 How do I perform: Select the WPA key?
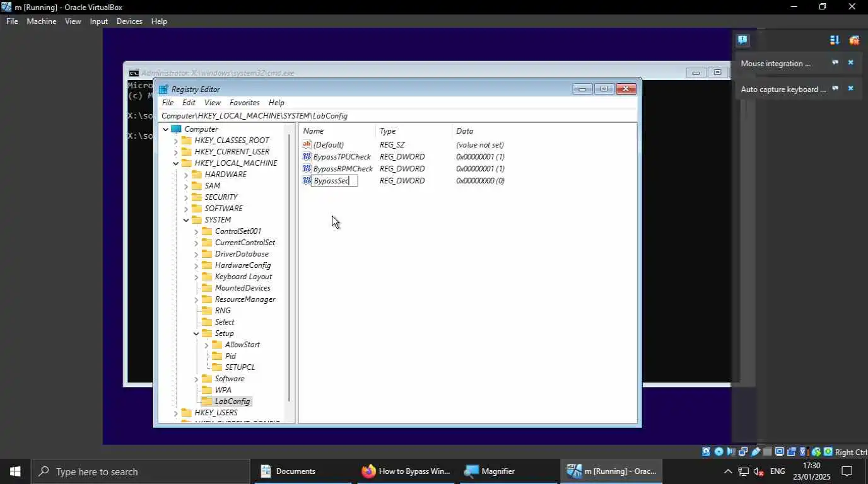(x=223, y=390)
